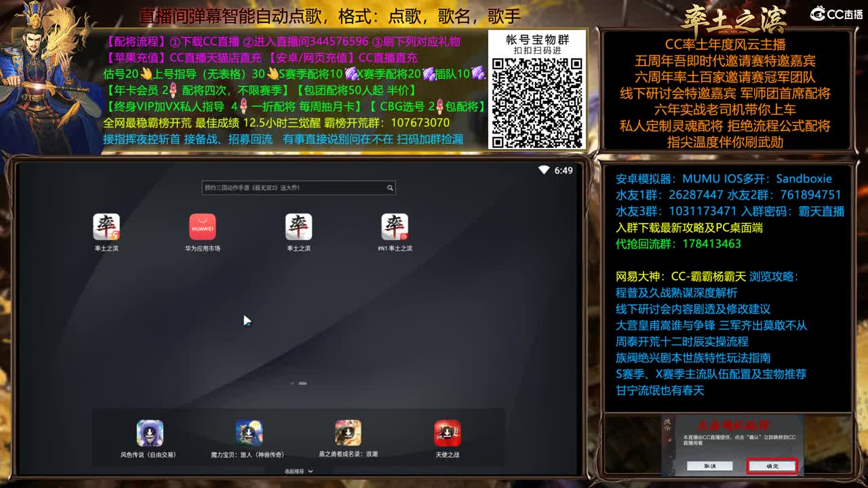
Task: Click the line starting 接指挥夜控斩首
Action: (x=283, y=139)
